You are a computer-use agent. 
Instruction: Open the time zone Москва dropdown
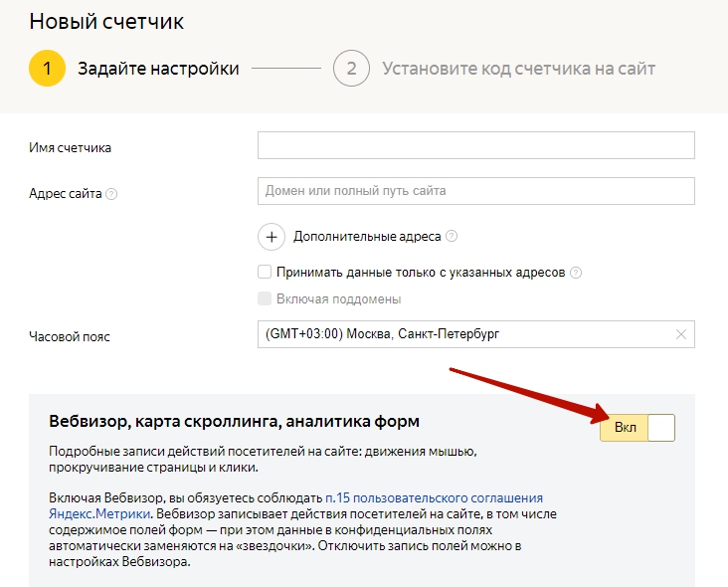[476, 334]
